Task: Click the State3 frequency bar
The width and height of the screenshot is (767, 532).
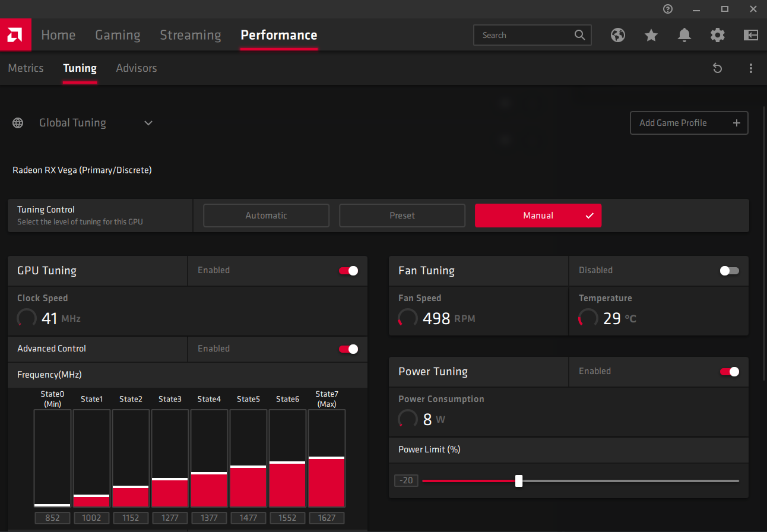Action: click(170, 458)
